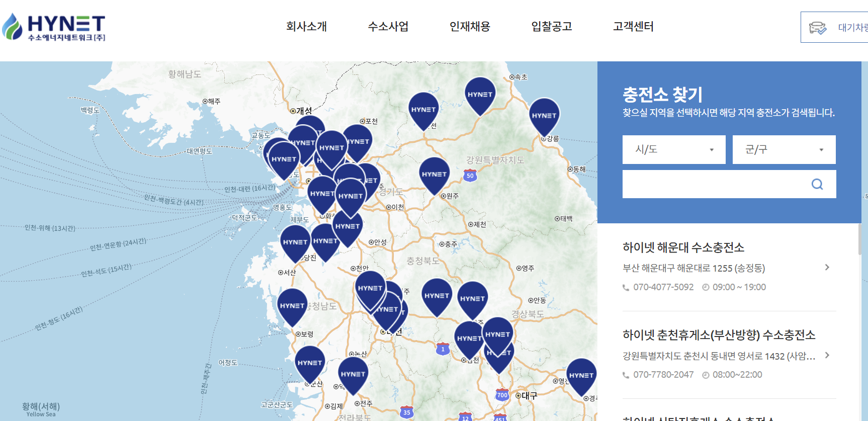Open 하이넷 해운대 수소충전소 entry
Screen dimensions: 868x421
pyautogui.click(x=683, y=247)
